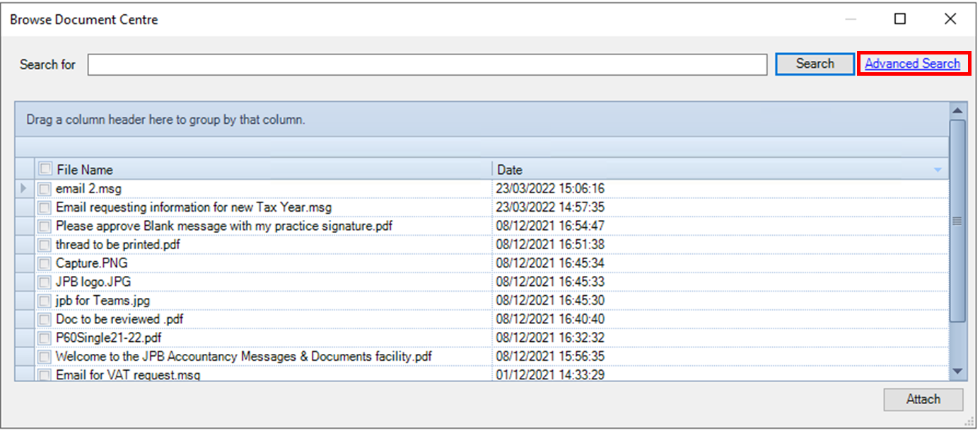Viewport: 980px width, 431px height.
Task: Tick the checkbox for thread to be printed.pdf
Action: (x=45, y=245)
